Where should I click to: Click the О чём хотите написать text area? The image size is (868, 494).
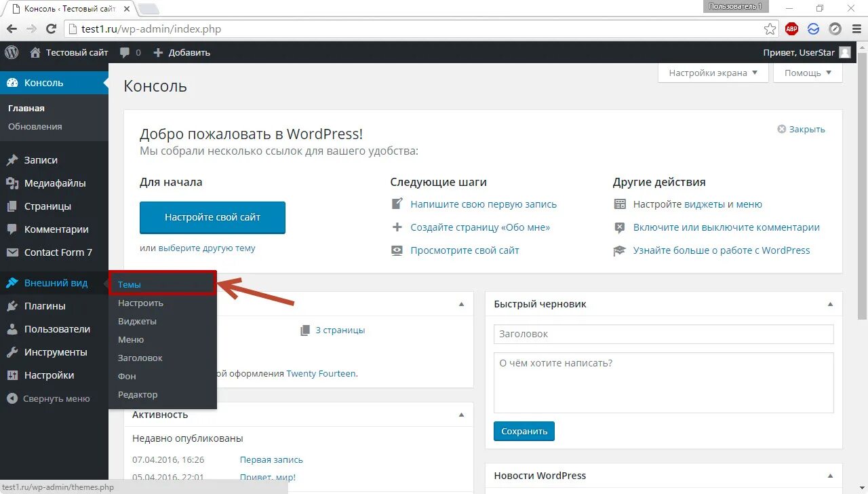(x=664, y=383)
